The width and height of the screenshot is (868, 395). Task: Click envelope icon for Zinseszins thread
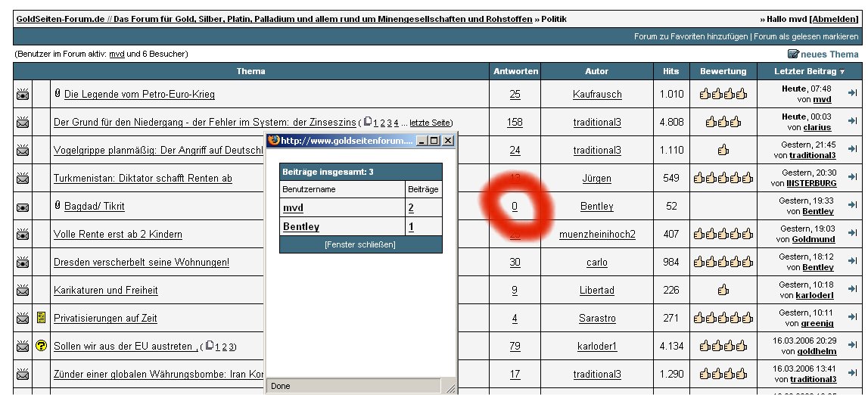point(23,123)
